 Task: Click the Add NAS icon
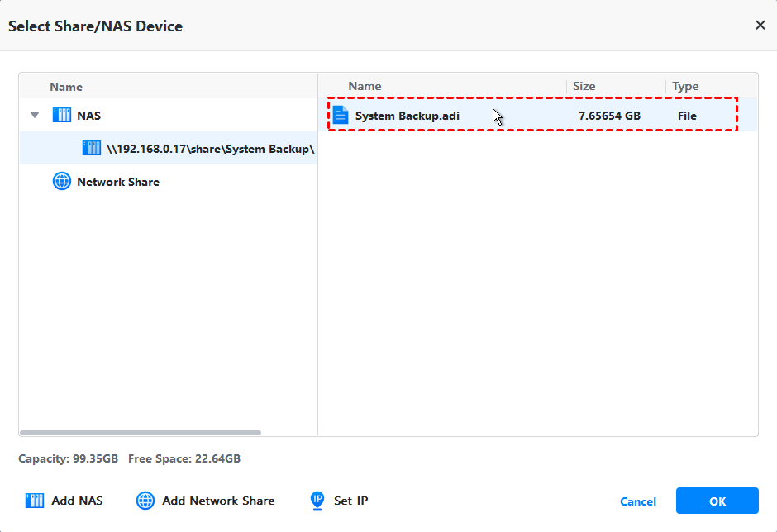[x=35, y=501]
